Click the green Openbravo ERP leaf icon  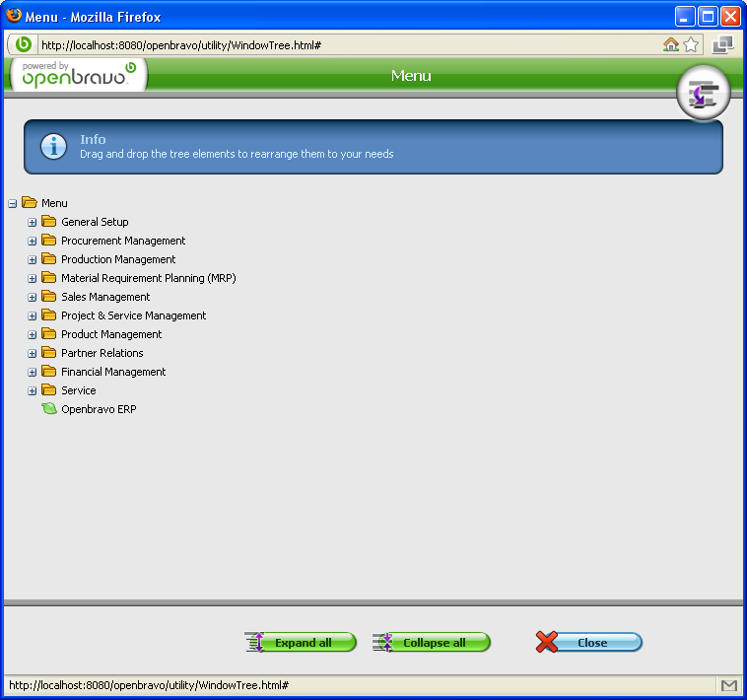coord(49,408)
